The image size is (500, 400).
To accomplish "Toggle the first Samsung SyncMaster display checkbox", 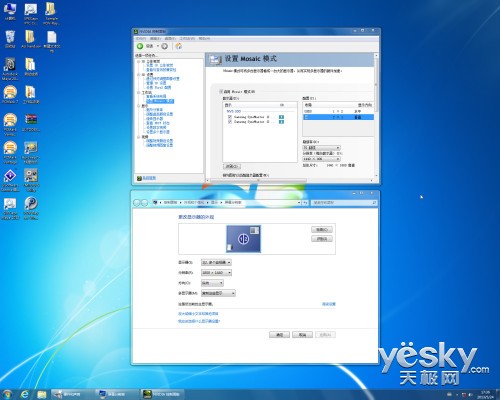I will tap(230, 117).
